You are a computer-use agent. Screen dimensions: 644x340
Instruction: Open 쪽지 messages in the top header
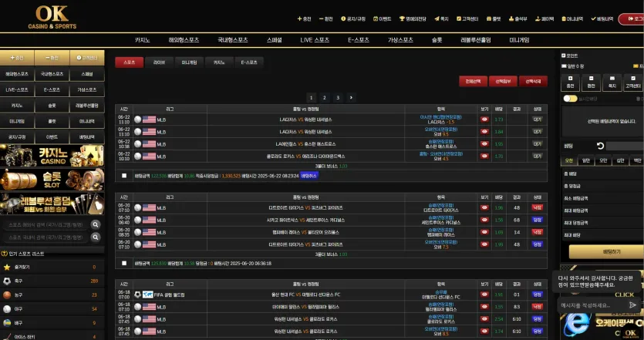(x=441, y=19)
